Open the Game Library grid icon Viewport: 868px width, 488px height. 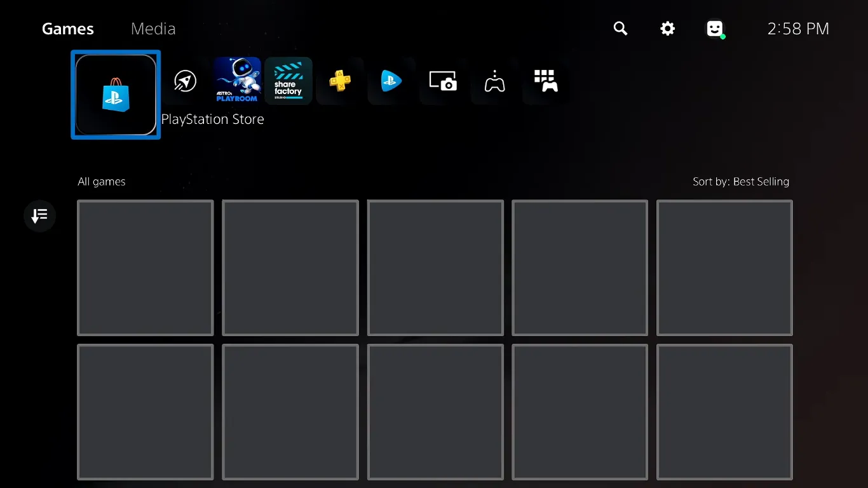pos(546,81)
